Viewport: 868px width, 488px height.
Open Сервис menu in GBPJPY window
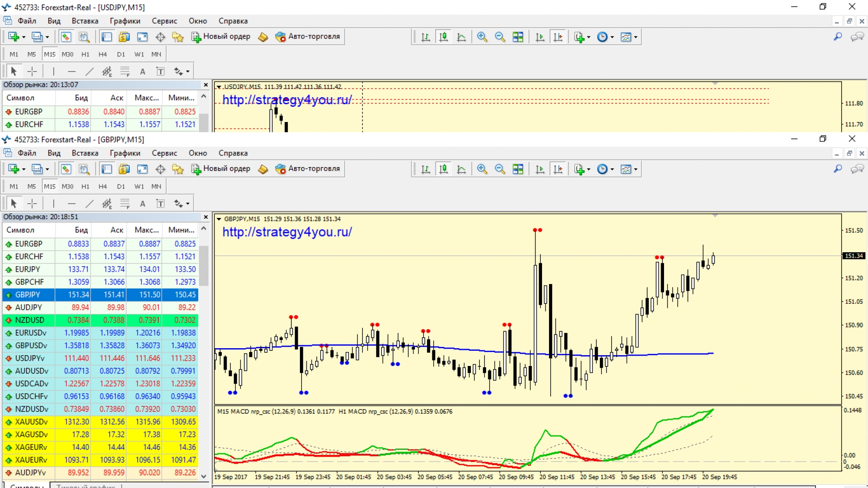[164, 153]
